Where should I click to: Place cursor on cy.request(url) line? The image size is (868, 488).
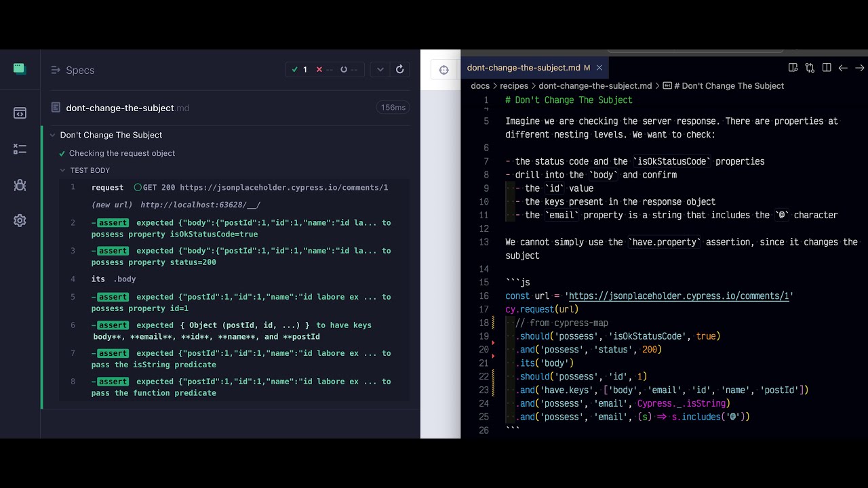click(x=542, y=310)
